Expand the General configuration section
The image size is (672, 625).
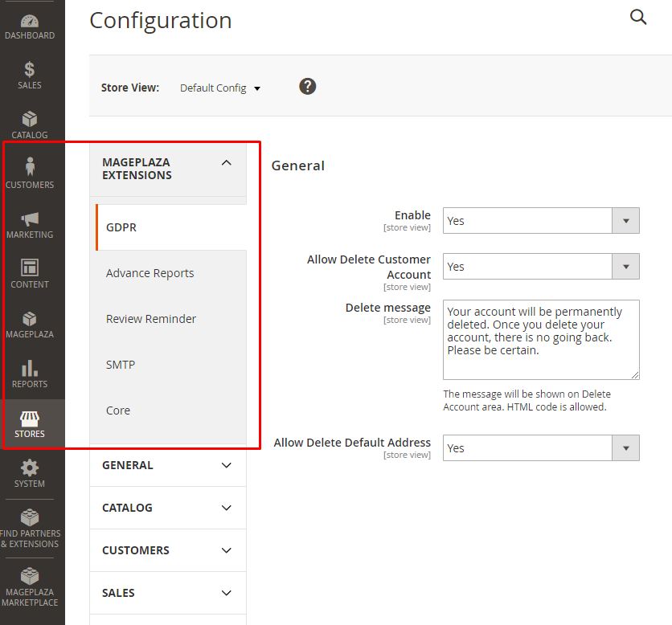tap(168, 465)
